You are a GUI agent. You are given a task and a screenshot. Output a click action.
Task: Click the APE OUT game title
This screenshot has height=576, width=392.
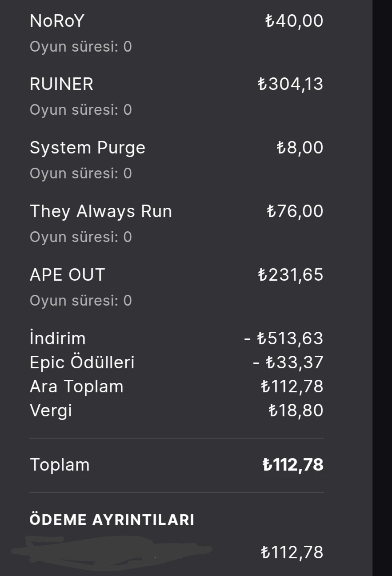point(67,275)
